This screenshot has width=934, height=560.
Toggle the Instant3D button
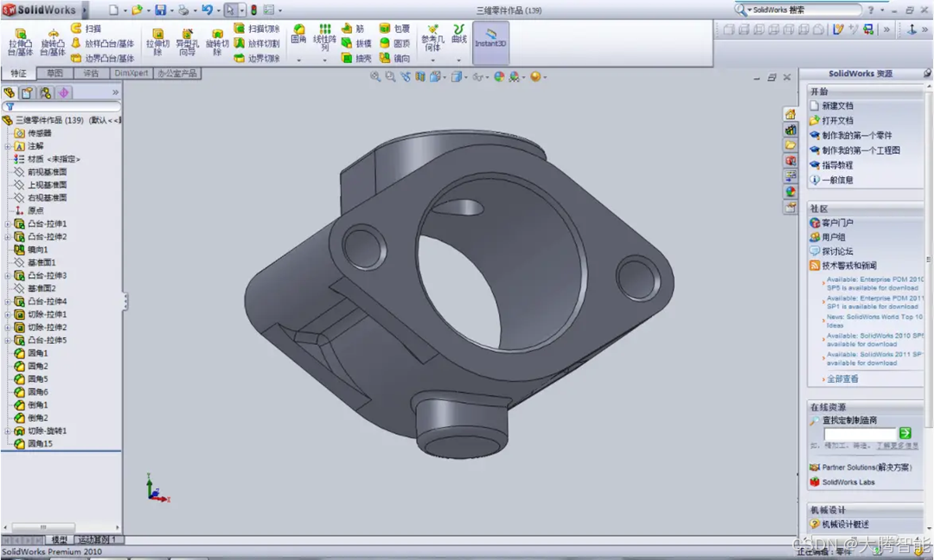[x=490, y=42]
